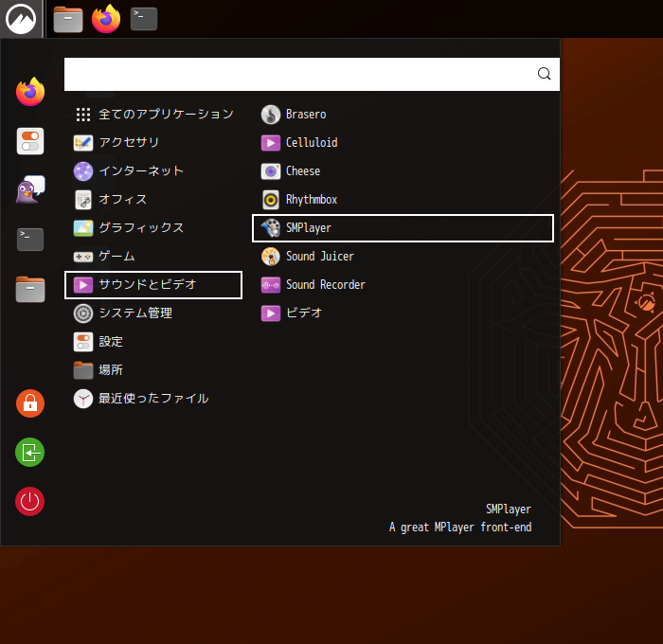Launch ビデオ application

tap(403, 313)
